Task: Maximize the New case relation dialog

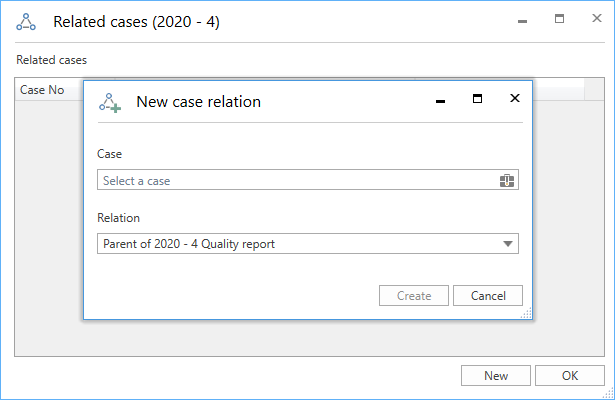Action: pos(477,99)
